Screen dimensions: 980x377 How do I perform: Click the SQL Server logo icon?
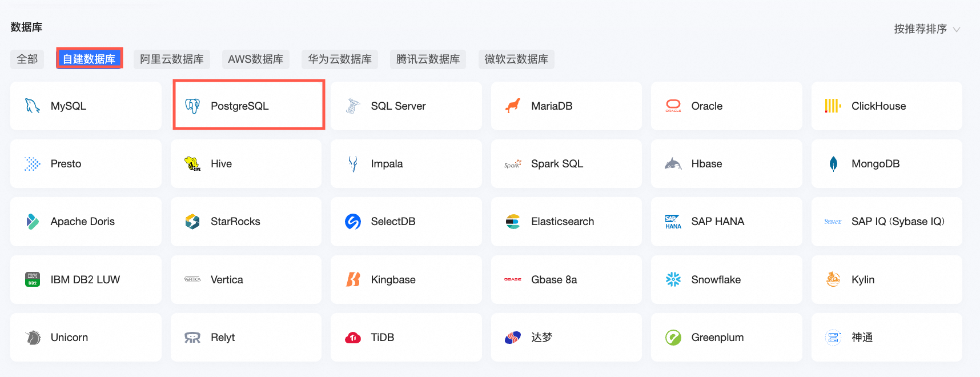tap(353, 106)
